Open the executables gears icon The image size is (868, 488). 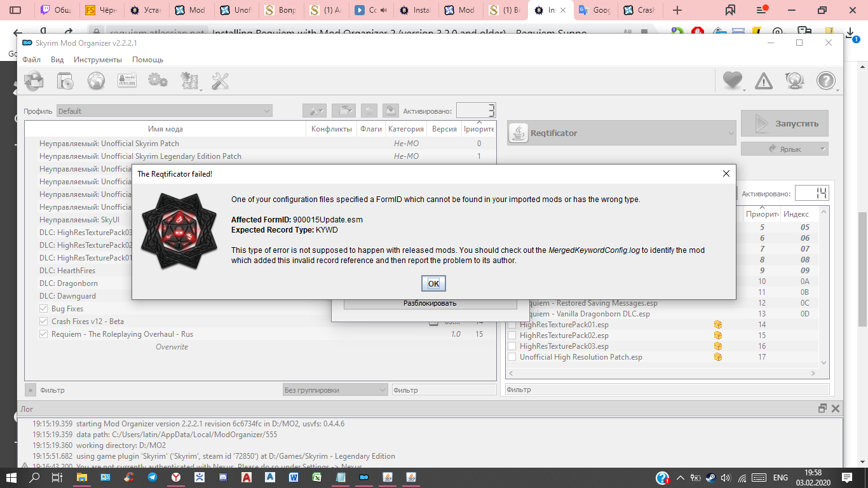[x=158, y=81]
